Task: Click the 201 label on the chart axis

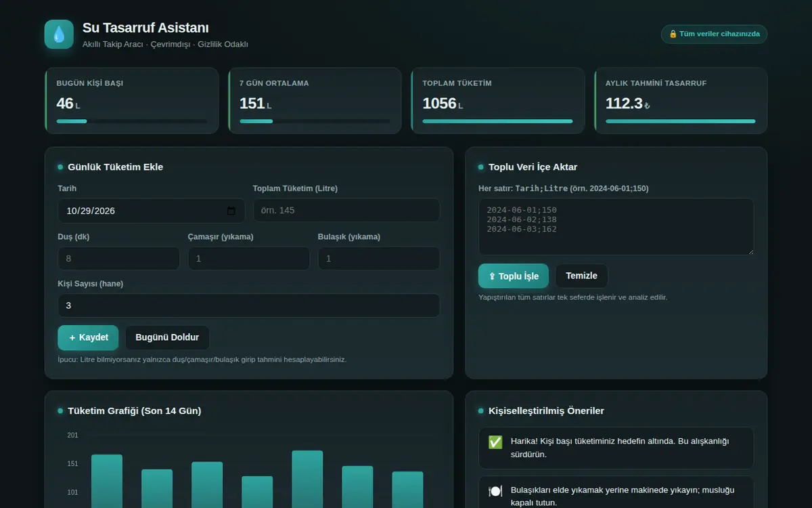Action: [x=72, y=435]
